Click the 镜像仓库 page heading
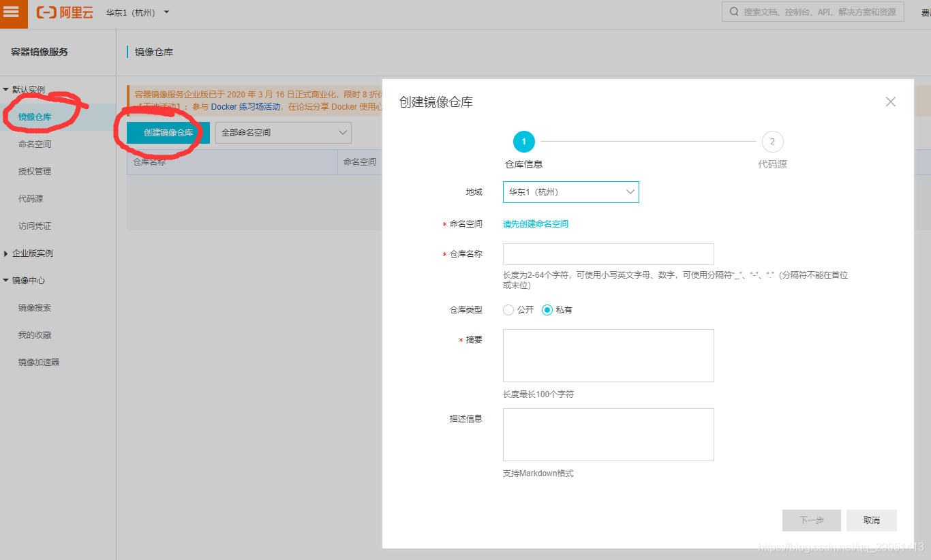Image resolution: width=931 pixels, height=560 pixels. coord(154,52)
